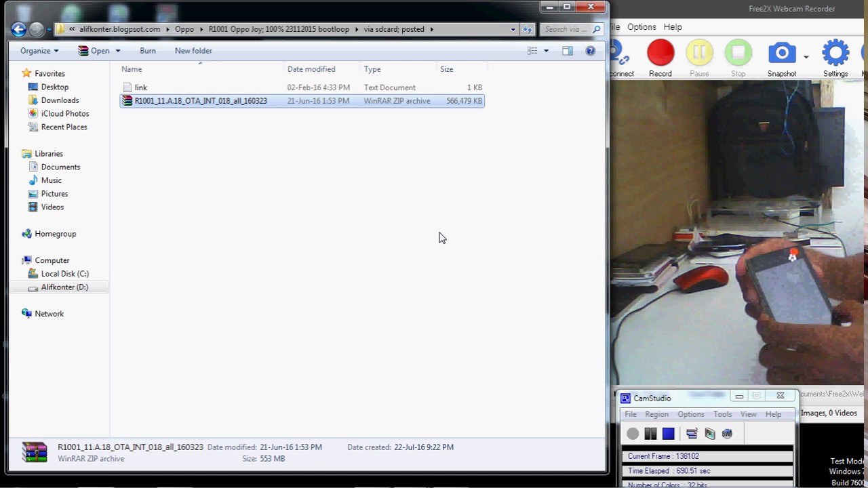Sort files by Type column header
868x488 pixels.
398,69
